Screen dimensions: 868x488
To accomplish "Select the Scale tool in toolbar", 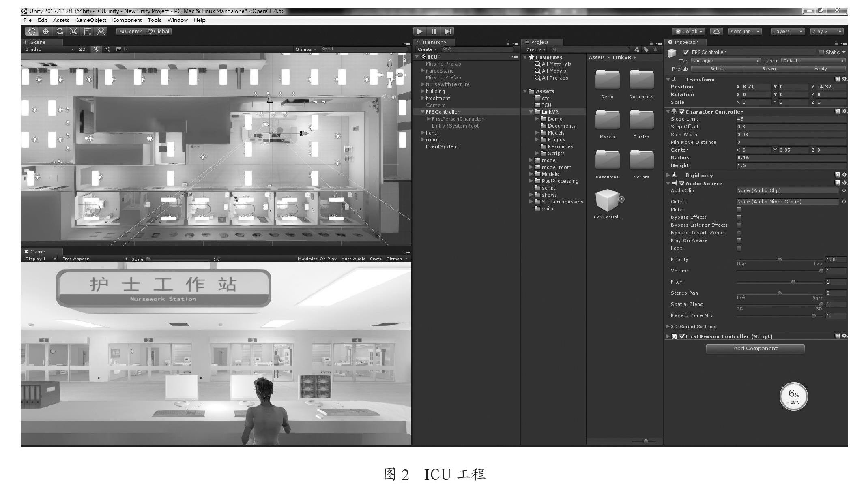I will click(x=73, y=31).
